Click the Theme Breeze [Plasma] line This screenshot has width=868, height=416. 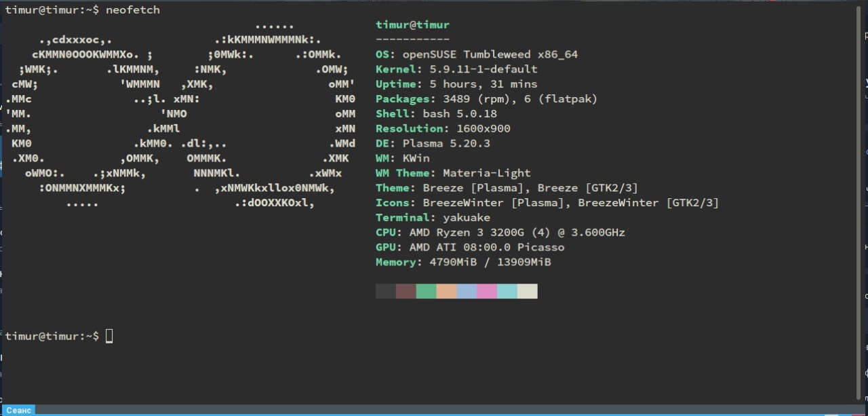coord(507,188)
